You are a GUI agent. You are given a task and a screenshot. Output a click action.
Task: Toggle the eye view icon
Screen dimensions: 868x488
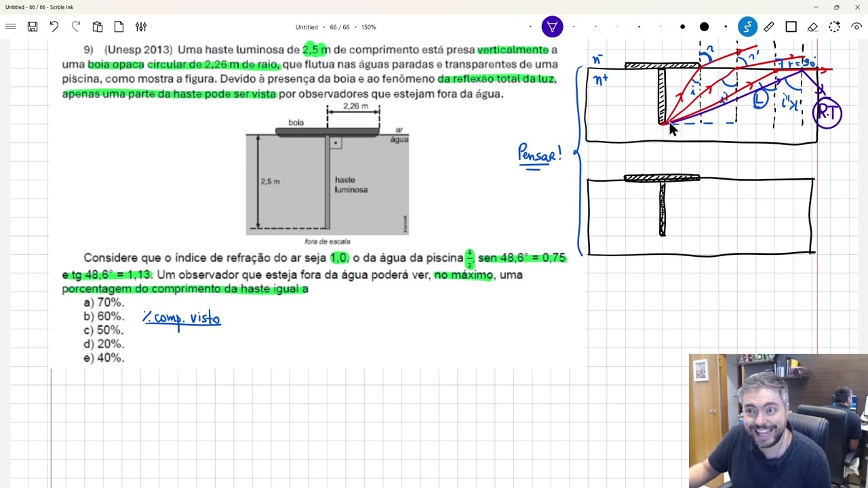pyautogui.click(x=856, y=27)
